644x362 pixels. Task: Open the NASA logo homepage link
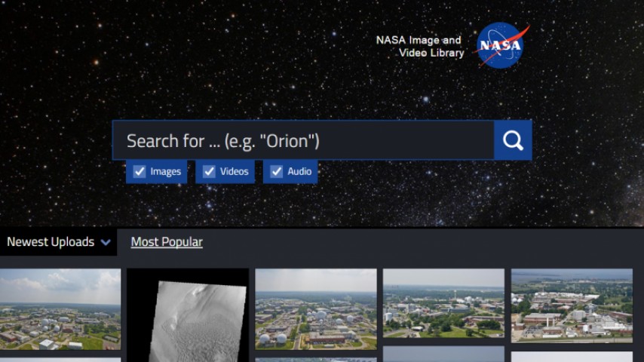[x=501, y=45]
